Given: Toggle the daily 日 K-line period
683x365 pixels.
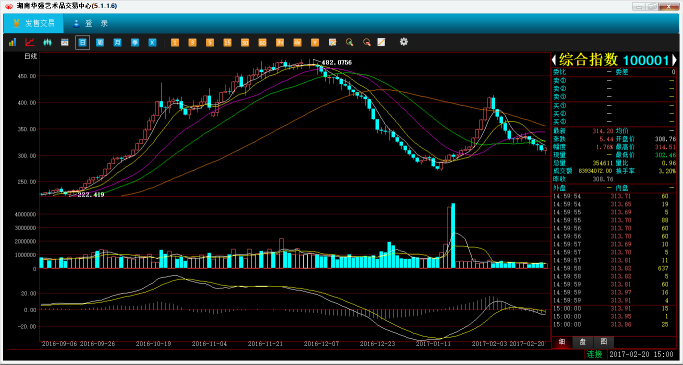Looking at the screenshot, I should [x=82, y=42].
